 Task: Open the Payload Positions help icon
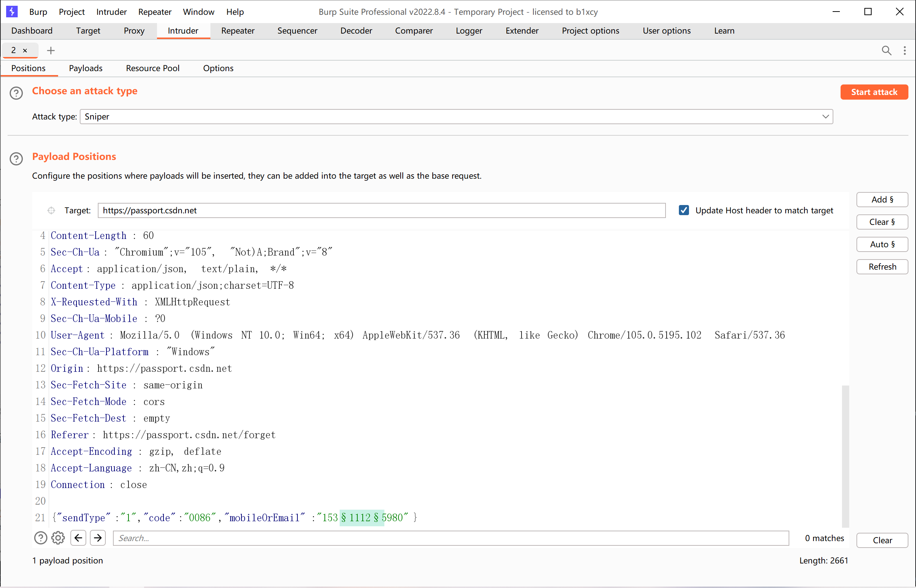[16, 158]
